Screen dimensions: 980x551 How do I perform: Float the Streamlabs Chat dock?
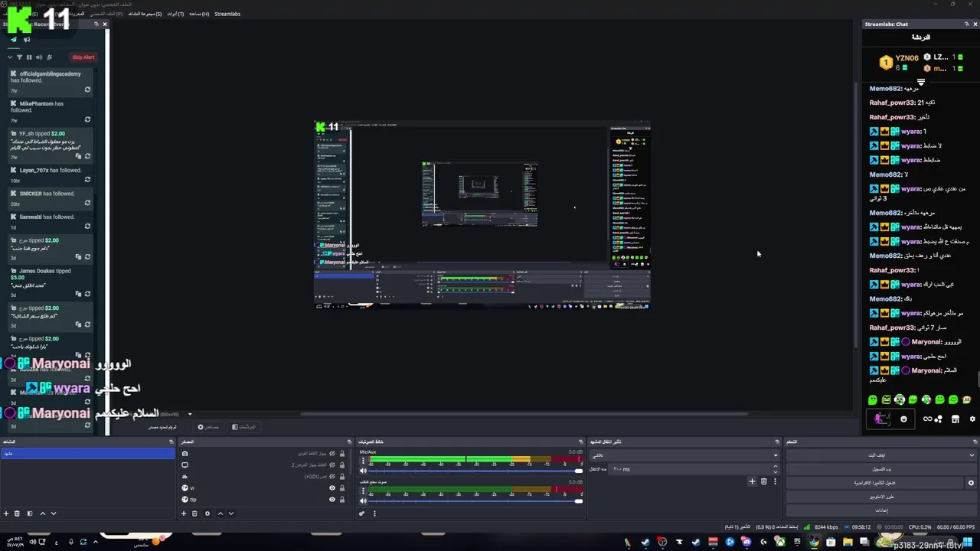966,24
